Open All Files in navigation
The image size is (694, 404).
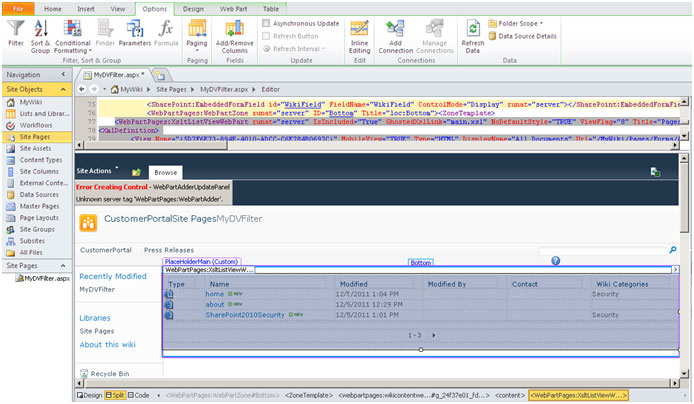tap(26, 253)
